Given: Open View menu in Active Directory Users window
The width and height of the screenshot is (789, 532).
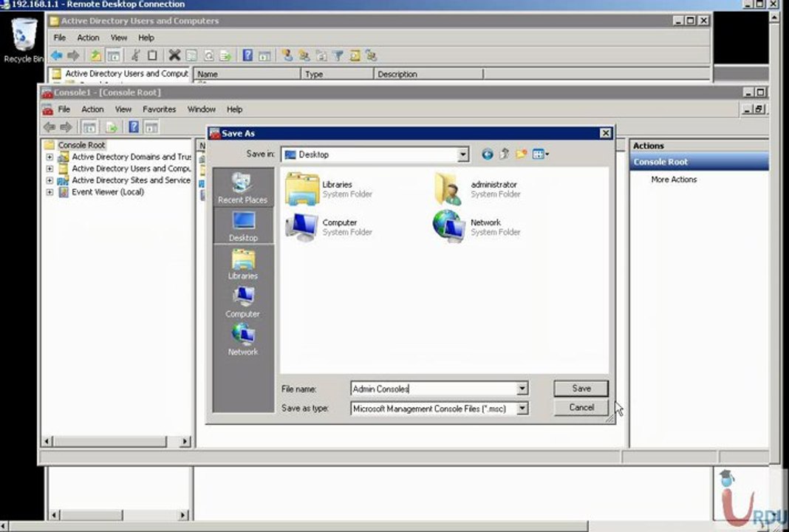Looking at the screenshot, I should click(119, 38).
